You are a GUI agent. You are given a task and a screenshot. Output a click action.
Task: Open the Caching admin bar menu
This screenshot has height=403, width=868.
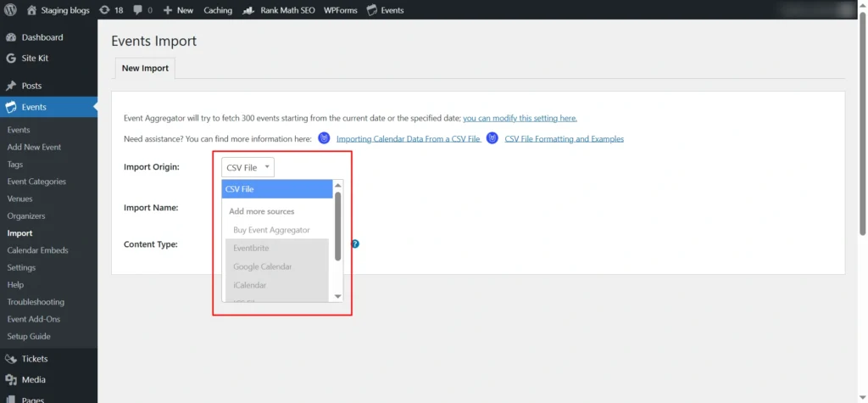pos(218,10)
